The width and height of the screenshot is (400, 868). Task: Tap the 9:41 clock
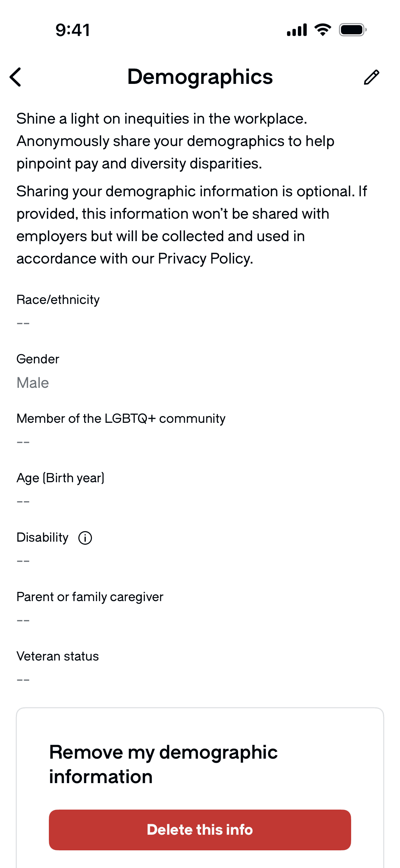pyautogui.click(x=73, y=30)
